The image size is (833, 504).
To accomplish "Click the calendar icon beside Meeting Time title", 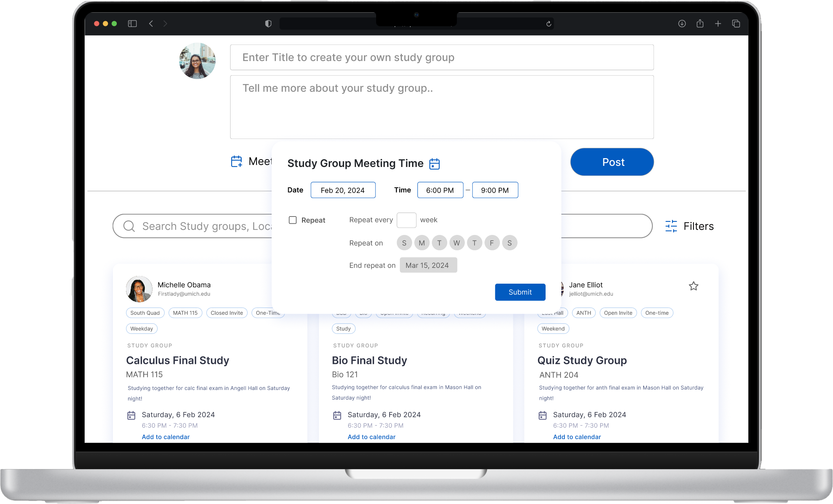I will click(x=434, y=164).
